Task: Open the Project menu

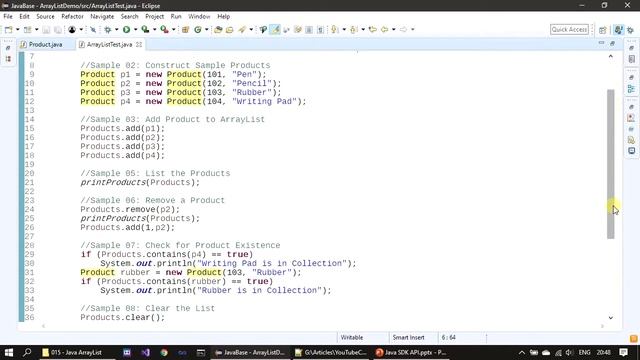Action: 154,16
